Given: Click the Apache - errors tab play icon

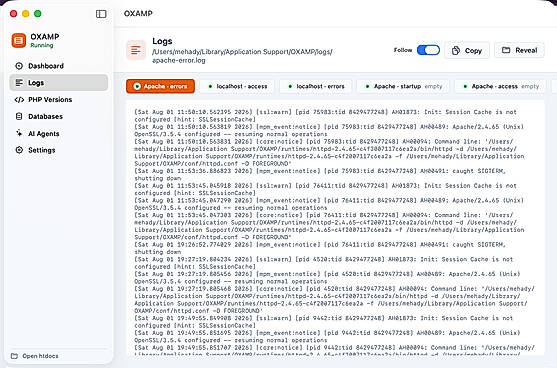Looking at the screenshot, I should tap(137, 86).
